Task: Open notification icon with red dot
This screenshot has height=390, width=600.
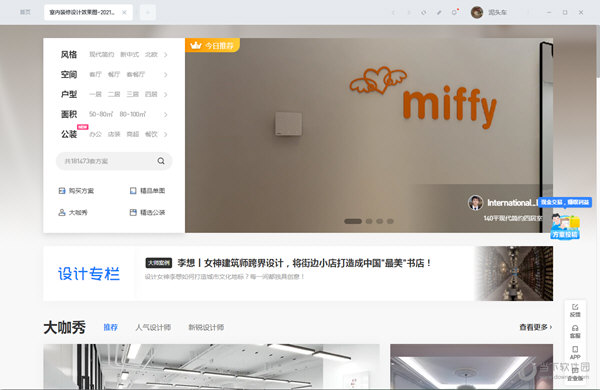Action: 455,12
